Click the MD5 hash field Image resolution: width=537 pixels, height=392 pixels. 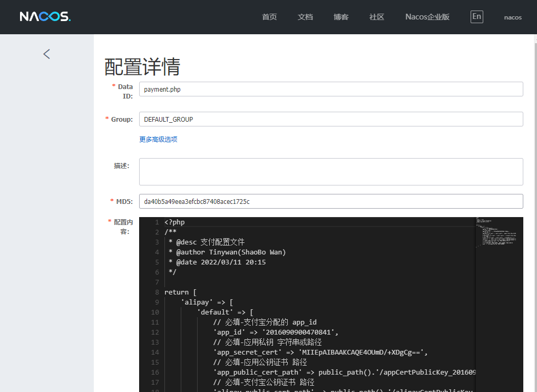coord(331,201)
